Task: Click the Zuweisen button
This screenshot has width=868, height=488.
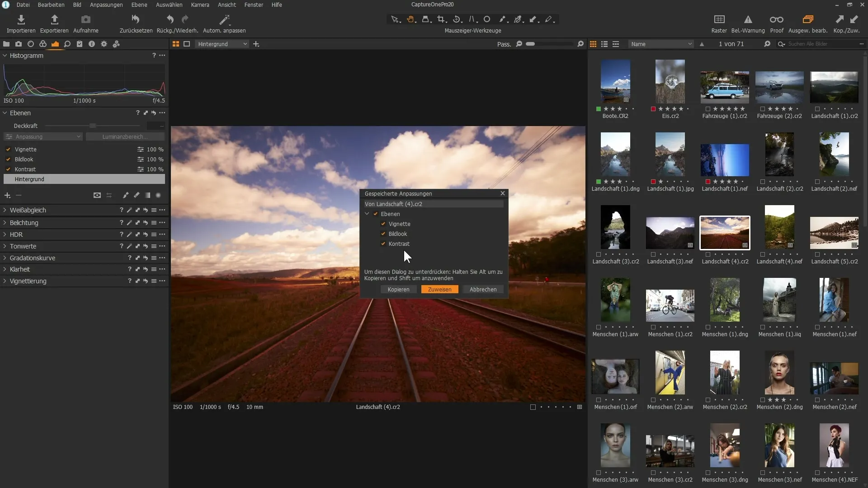Action: coord(440,289)
